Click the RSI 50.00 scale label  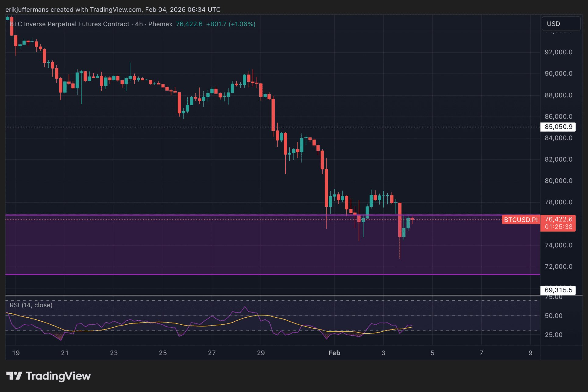(553, 316)
